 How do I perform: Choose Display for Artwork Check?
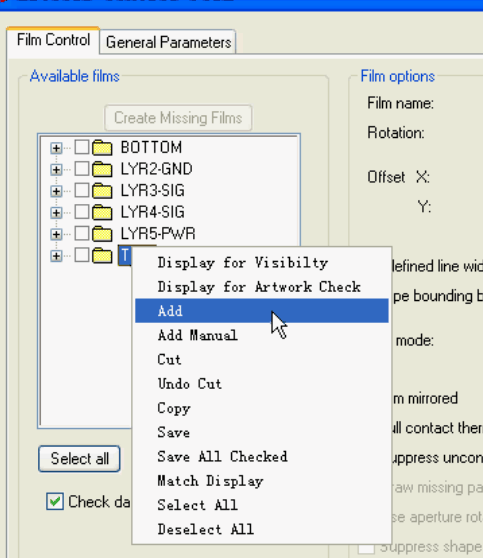(x=262, y=287)
